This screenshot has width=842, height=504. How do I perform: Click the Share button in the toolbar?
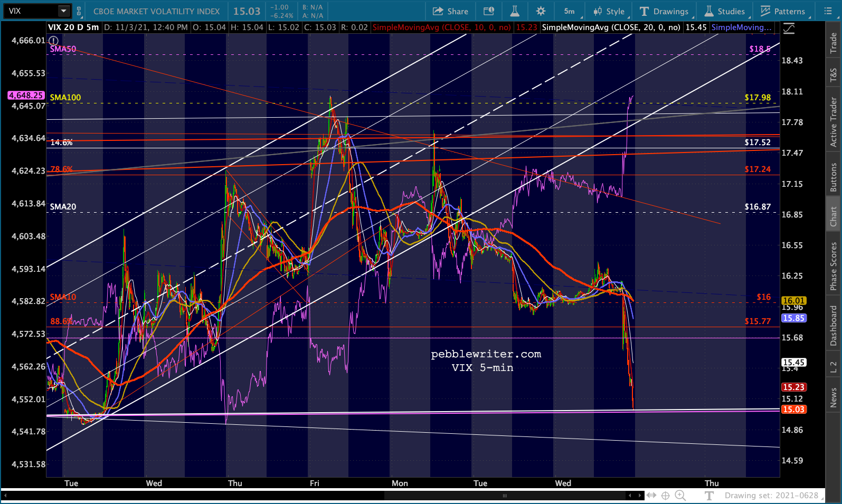point(450,11)
